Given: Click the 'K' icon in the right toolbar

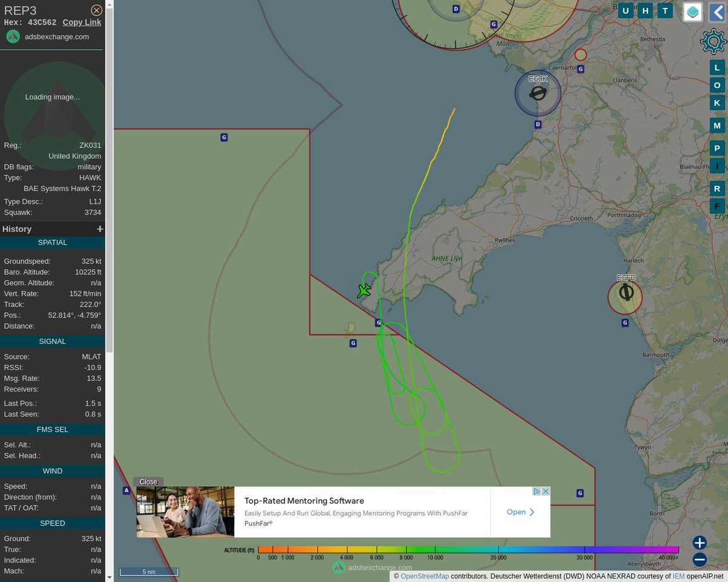Looking at the screenshot, I should coord(716,102).
